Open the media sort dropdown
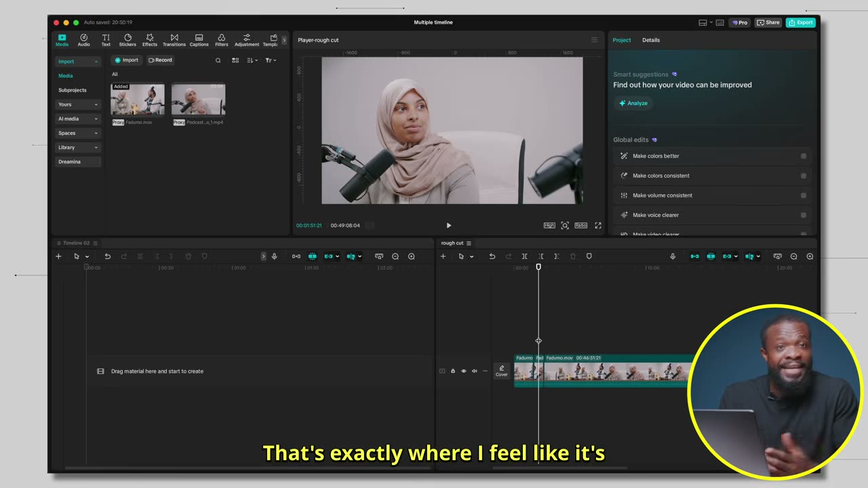 [x=252, y=60]
